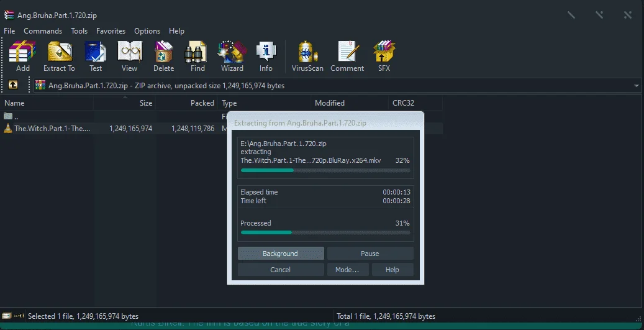Click 'Selected 1 file' status text
Screen dimensions: 644x330
(x=83, y=316)
